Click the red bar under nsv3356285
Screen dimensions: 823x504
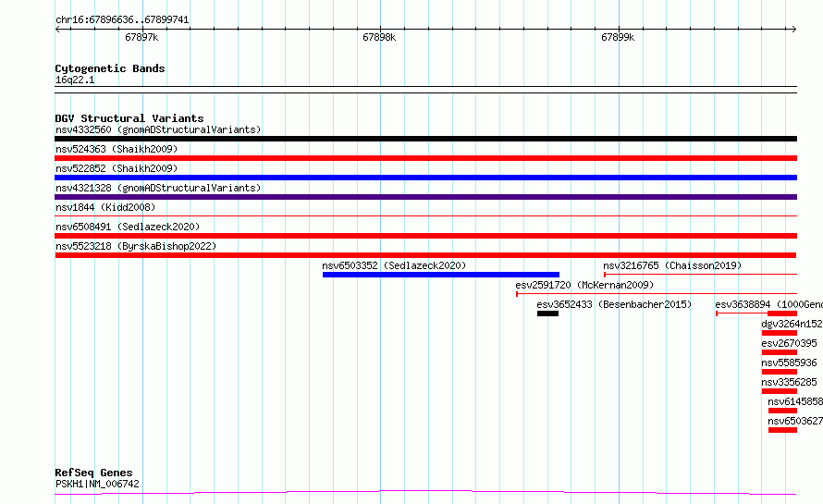coord(780,391)
